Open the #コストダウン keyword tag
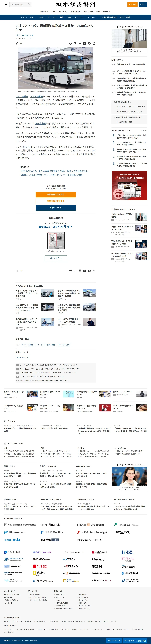The width and height of the screenshot is (151, 644). pos(22,358)
